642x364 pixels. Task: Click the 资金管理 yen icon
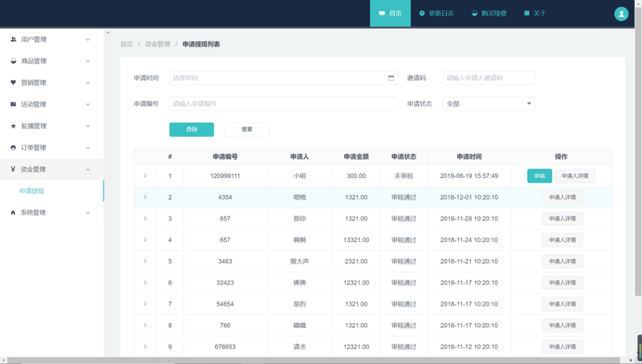tap(13, 169)
